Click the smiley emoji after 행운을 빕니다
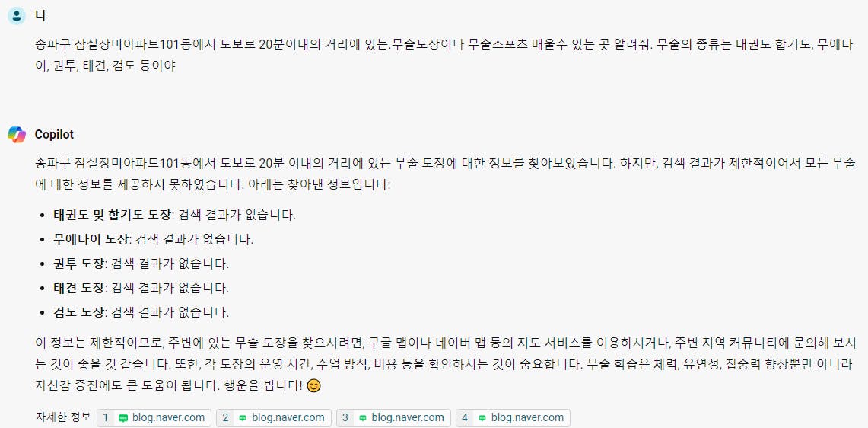This screenshot has height=428, width=868. (313, 385)
